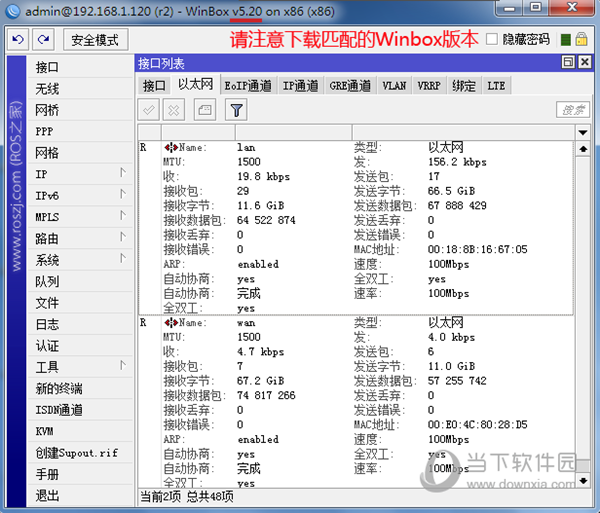Switch to the 接口 tab
The width and height of the screenshot is (600, 513).
coord(154,86)
